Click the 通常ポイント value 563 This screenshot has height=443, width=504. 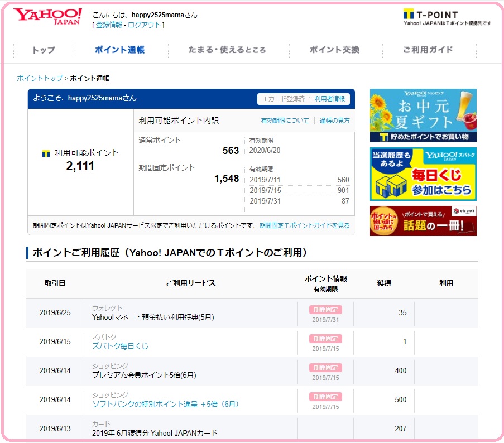point(231,151)
